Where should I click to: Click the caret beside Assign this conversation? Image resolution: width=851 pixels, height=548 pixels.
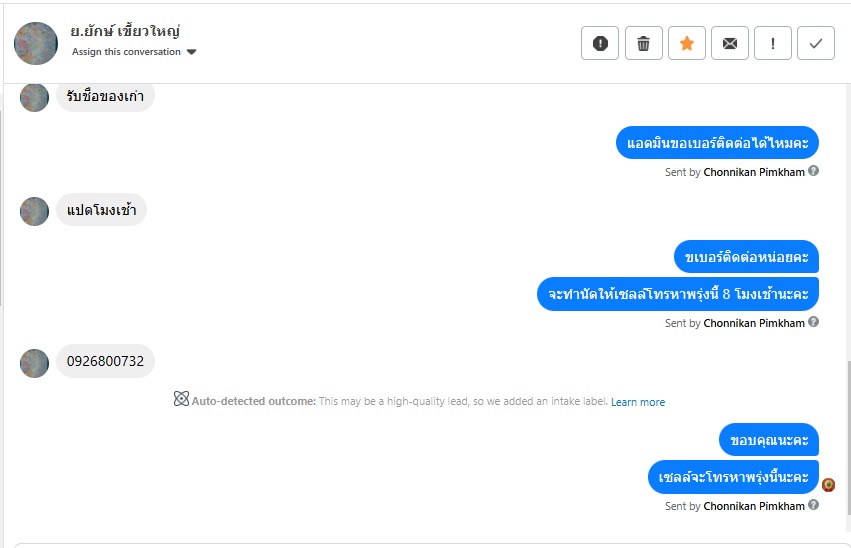click(192, 52)
